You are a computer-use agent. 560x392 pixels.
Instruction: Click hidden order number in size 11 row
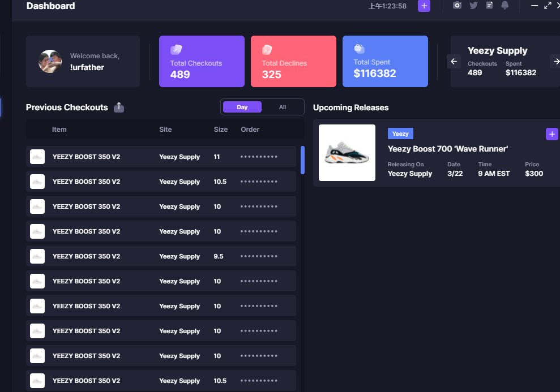coord(259,157)
